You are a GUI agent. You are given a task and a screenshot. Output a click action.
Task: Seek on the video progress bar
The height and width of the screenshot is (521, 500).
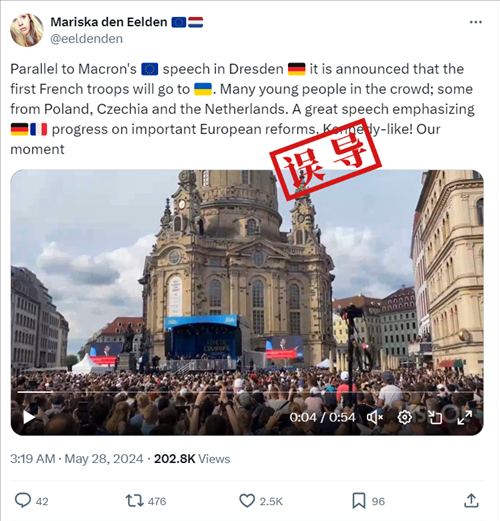(246, 392)
